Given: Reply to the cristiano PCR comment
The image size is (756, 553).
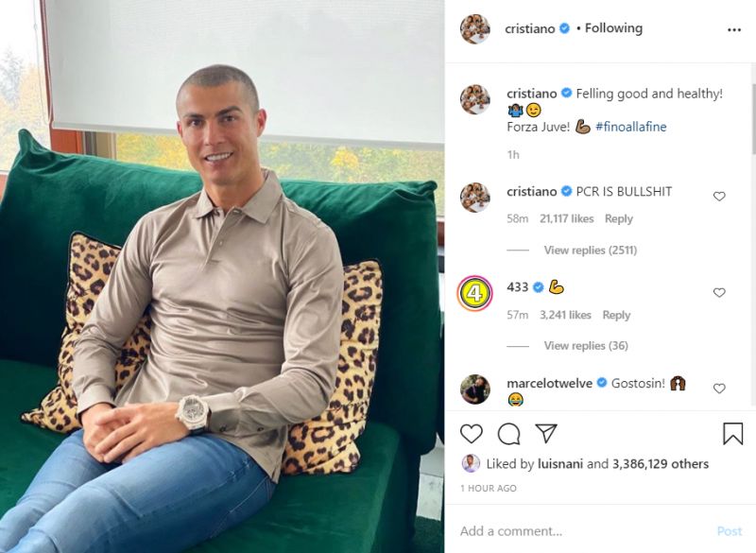Looking at the screenshot, I should [x=619, y=218].
